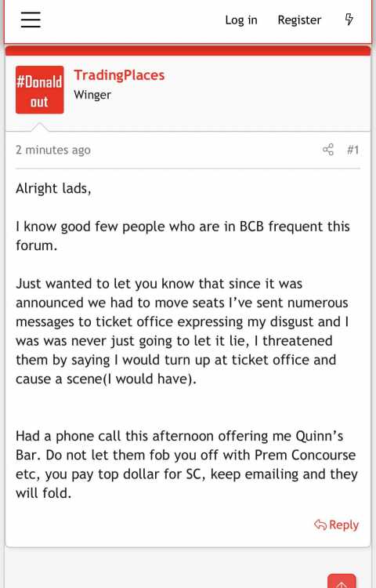Image resolution: width=376 pixels, height=588 pixels.
Task: Click the red header bar above post
Action: click(x=188, y=51)
